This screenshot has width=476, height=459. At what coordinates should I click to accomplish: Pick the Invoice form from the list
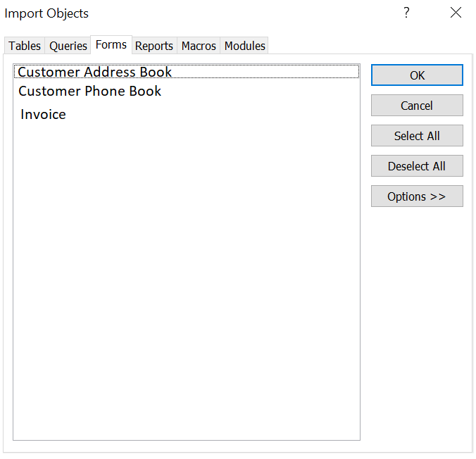click(43, 115)
